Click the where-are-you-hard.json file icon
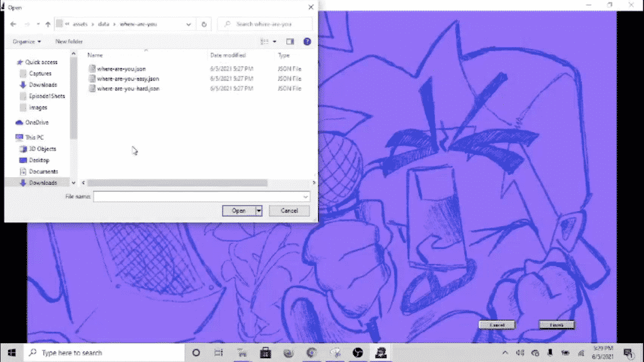This screenshot has width=644, height=362. coord(92,89)
